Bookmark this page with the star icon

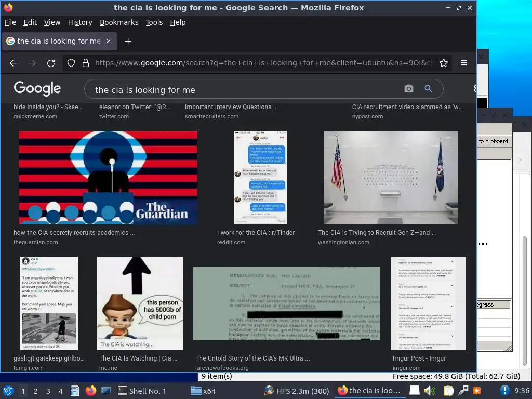pyautogui.click(x=444, y=63)
